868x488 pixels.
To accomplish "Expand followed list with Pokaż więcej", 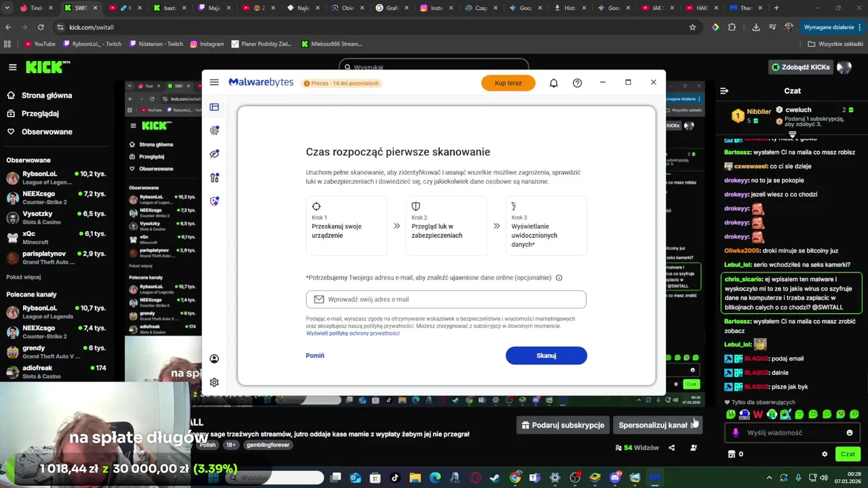I will (x=24, y=277).
